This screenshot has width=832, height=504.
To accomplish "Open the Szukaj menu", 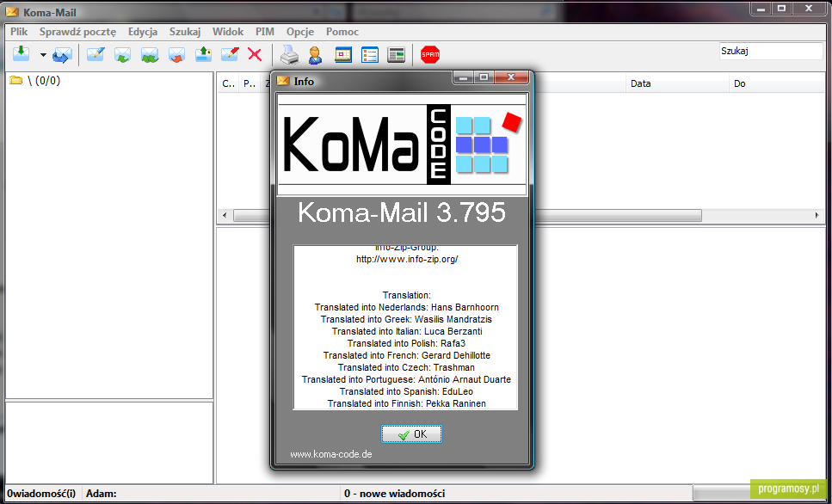I will (185, 32).
